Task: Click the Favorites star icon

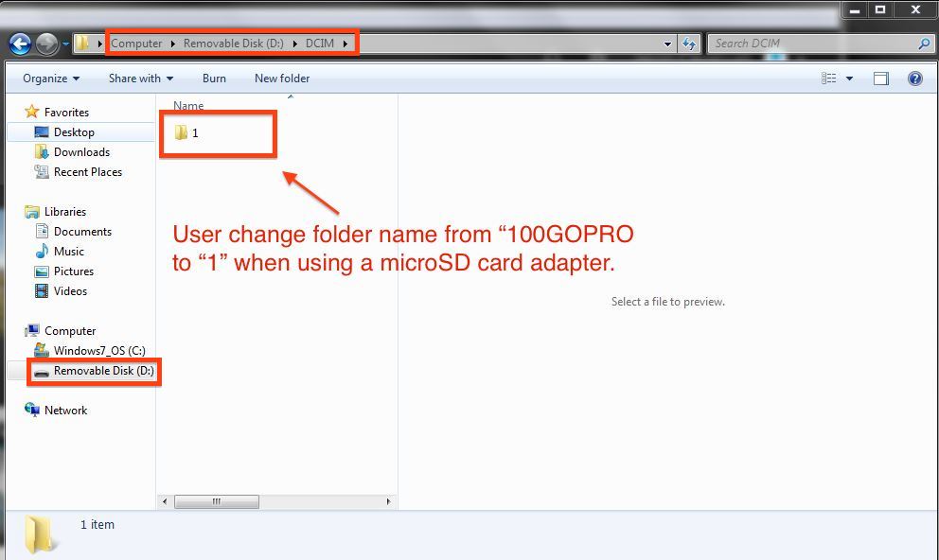Action: 32,112
